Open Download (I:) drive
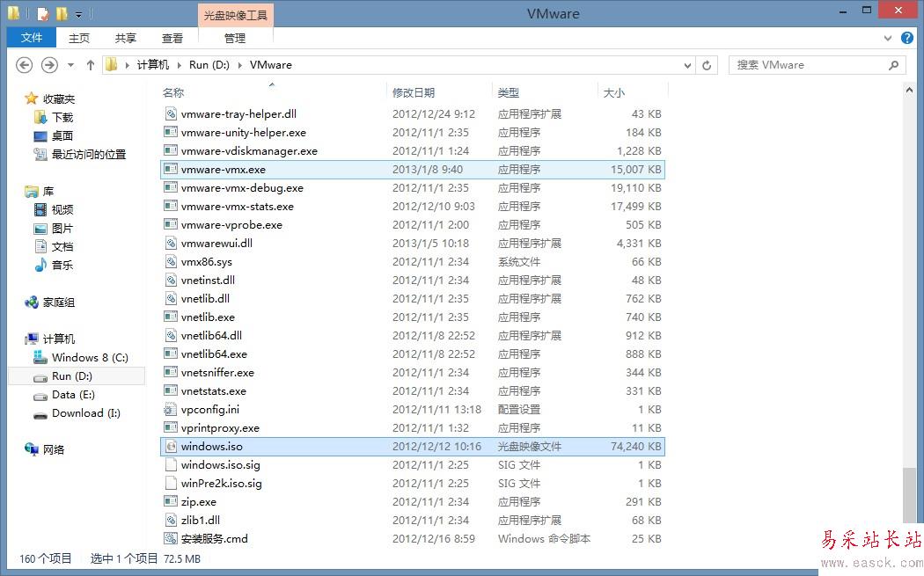This screenshot has width=924, height=576. click(x=86, y=412)
